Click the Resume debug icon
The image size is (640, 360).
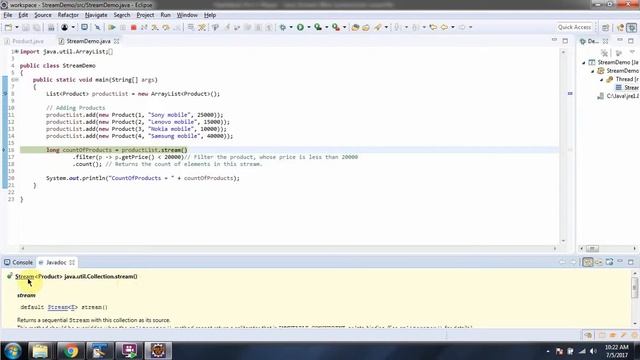111,27
